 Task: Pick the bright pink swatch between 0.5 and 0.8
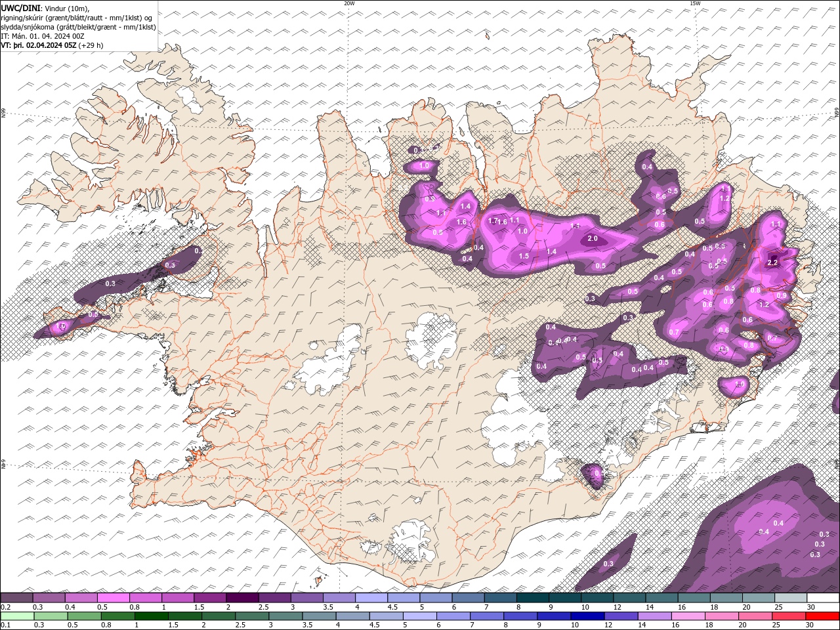pos(113,598)
